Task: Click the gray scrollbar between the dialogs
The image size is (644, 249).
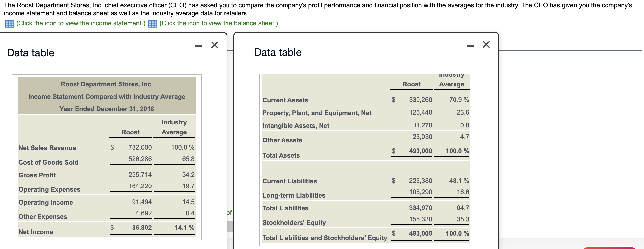Action: click(230, 226)
